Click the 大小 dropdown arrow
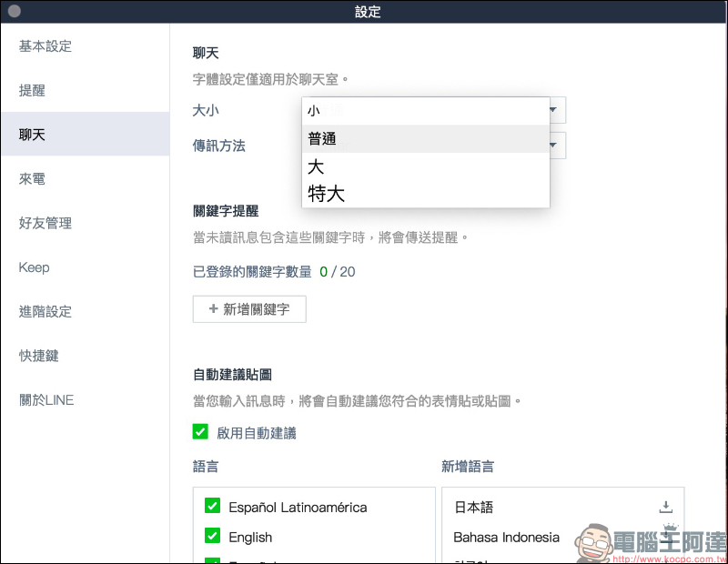The height and width of the screenshot is (564, 728). coord(553,110)
